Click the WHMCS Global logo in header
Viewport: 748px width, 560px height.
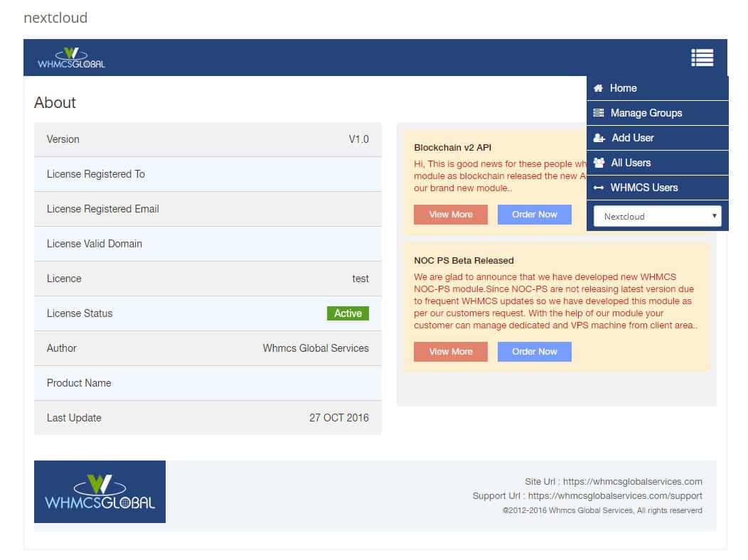coord(71,58)
